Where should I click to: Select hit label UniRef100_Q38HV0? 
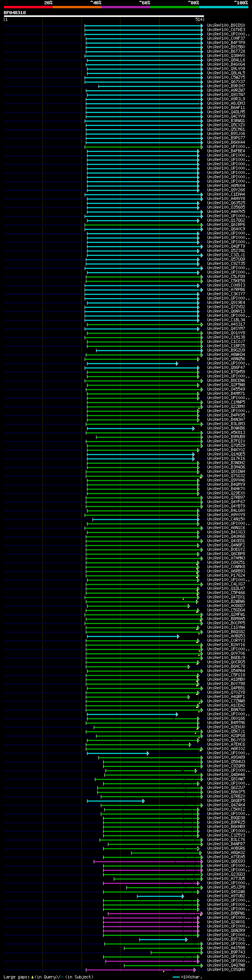tap(226, 56)
